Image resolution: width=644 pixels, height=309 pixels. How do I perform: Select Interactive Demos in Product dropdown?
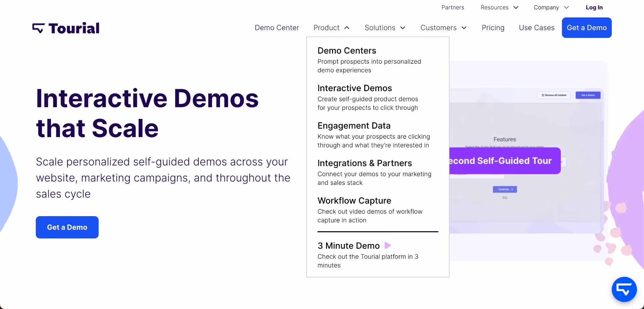pyautogui.click(x=355, y=88)
